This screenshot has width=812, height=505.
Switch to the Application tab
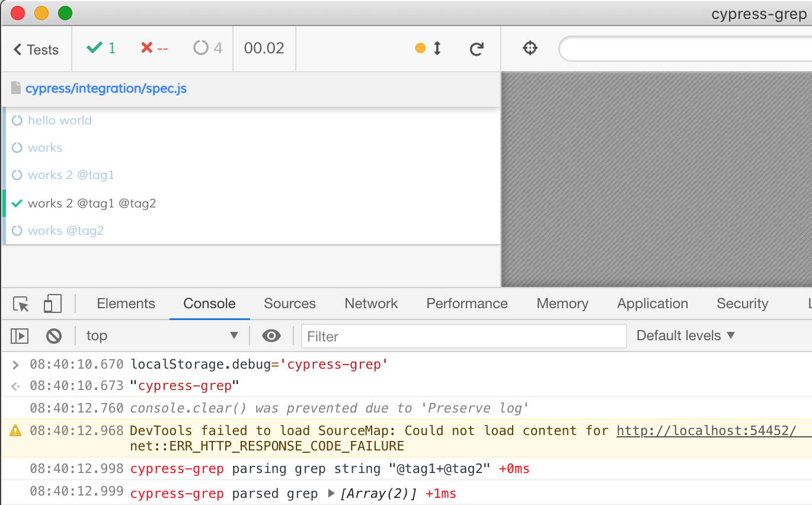point(653,303)
